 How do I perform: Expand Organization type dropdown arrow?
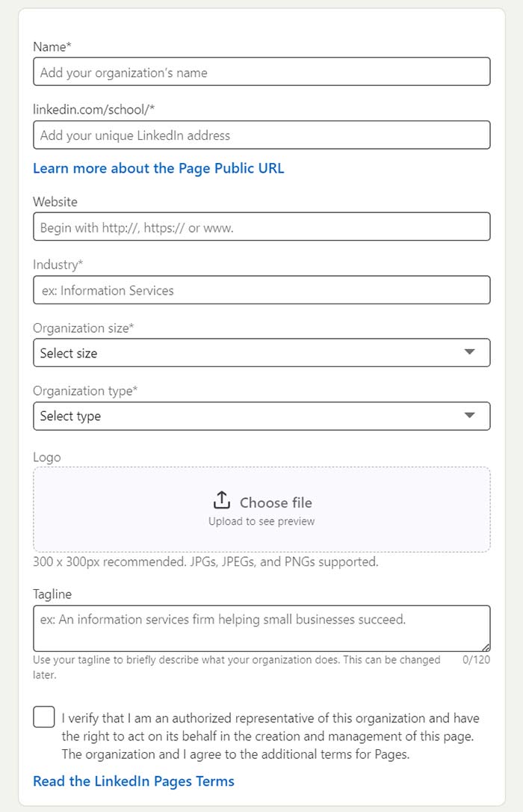click(x=469, y=415)
